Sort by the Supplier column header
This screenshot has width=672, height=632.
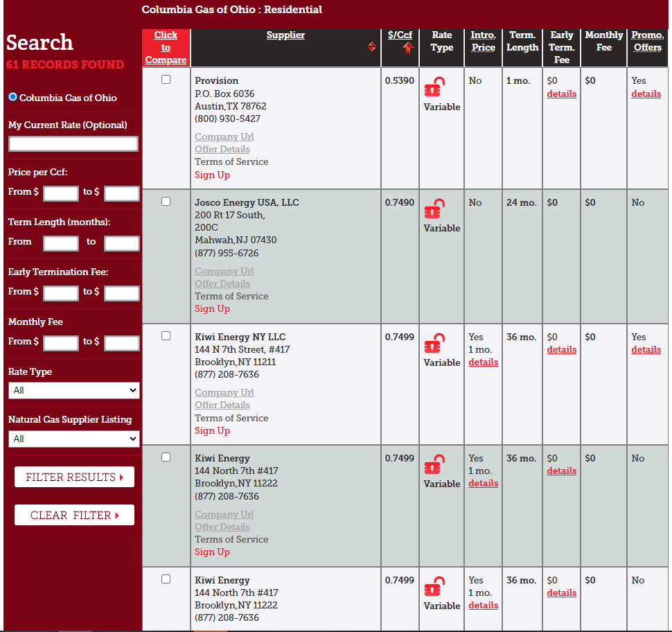(x=285, y=35)
